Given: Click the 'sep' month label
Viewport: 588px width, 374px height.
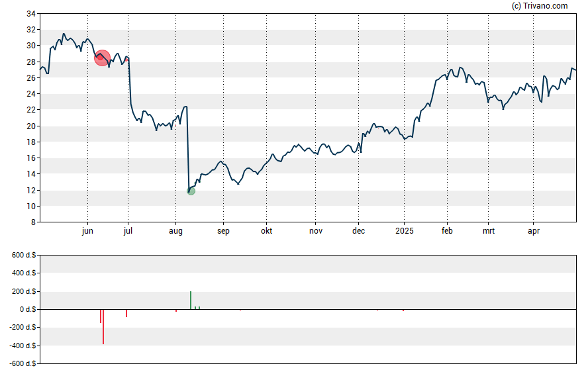Looking at the screenshot, I should pyautogui.click(x=223, y=231).
